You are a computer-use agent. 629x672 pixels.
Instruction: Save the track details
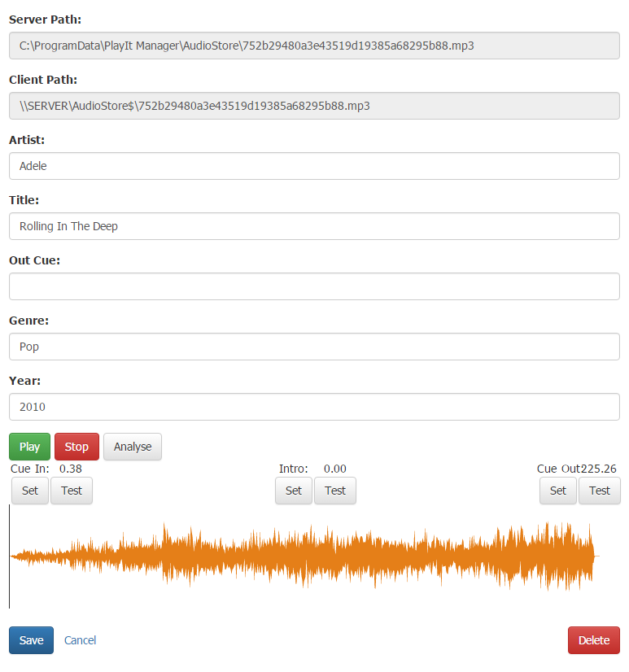[x=31, y=640]
